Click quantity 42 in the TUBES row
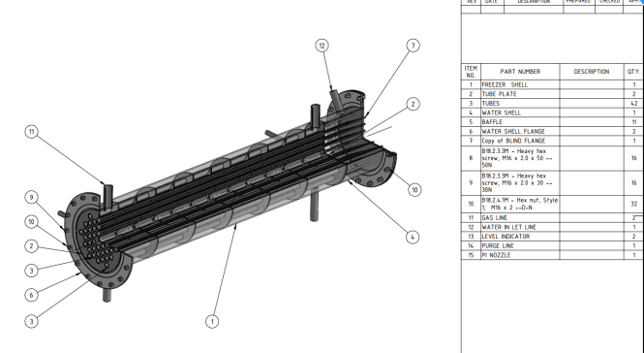This screenshot has height=353, width=644. (x=633, y=103)
